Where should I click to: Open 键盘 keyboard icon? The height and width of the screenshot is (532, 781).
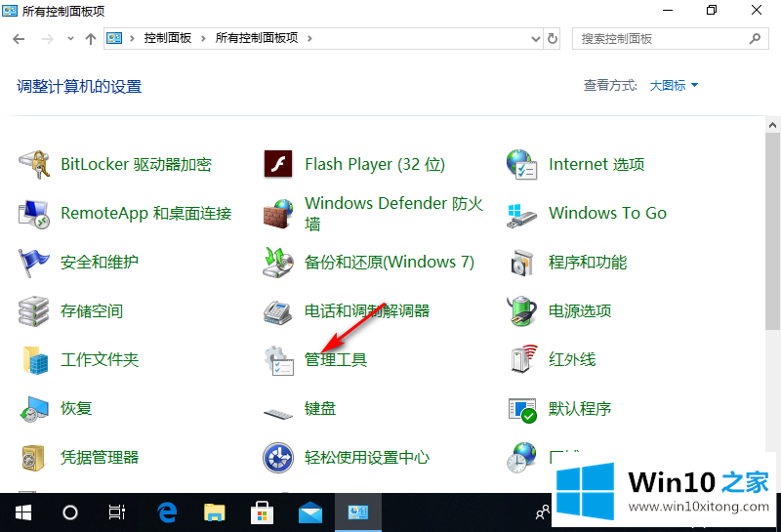(278, 413)
